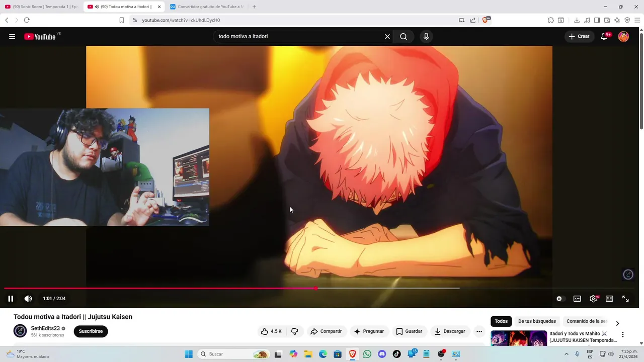Image resolution: width=644 pixels, height=362 pixels.
Task: Select the Todos filter chip
Action: pos(501,321)
